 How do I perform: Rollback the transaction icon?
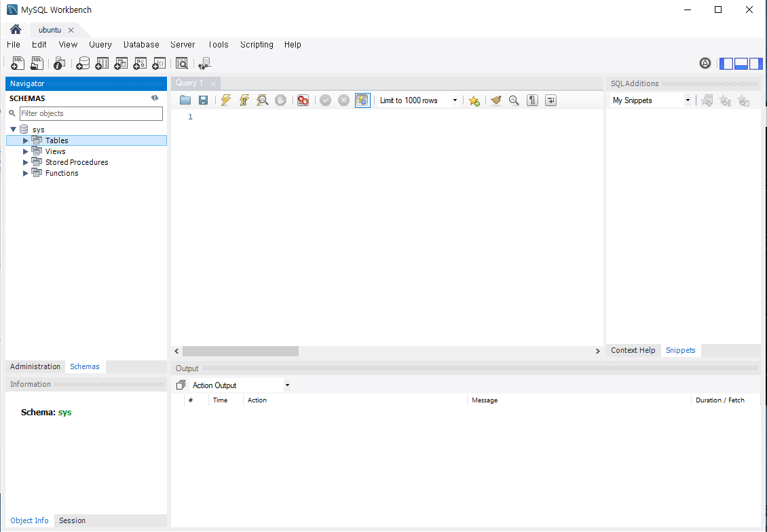pos(344,100)
